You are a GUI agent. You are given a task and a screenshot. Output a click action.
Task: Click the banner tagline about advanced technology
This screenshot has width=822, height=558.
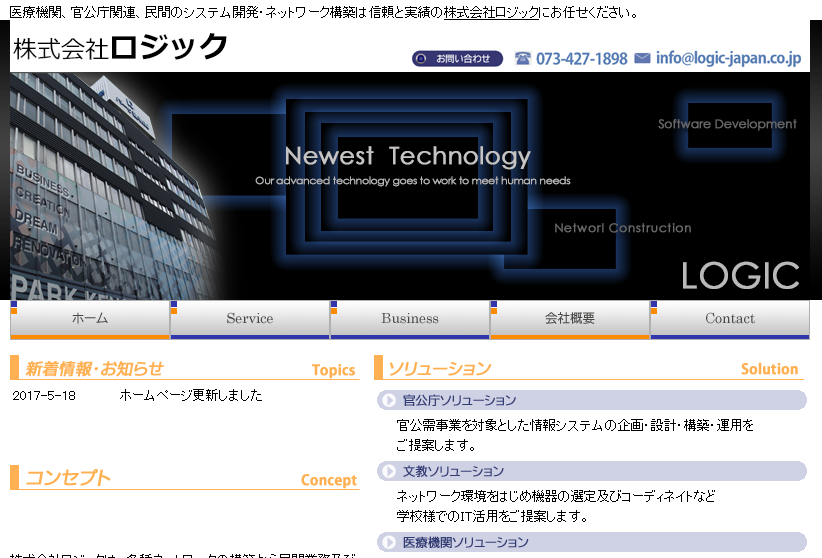(x=413, y=181)
